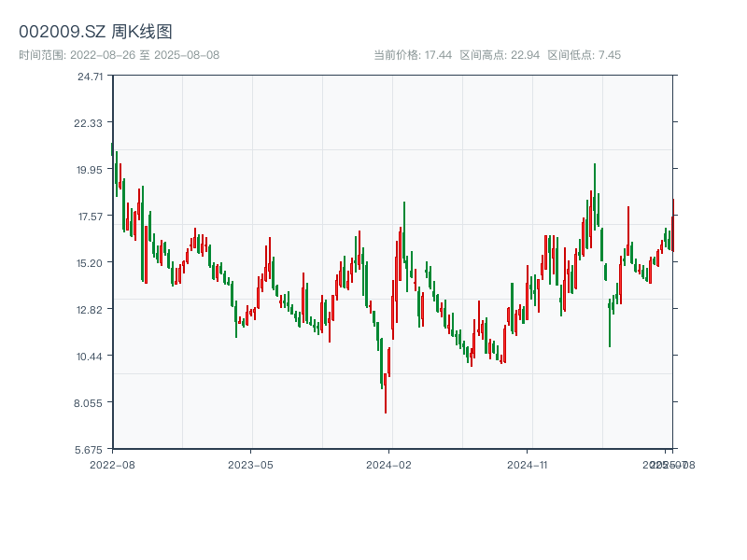This screenshot has height=560, width=747.
Task: Select the 时间范围 date range text
Action: pyautogui.click(x=119, y=55)
